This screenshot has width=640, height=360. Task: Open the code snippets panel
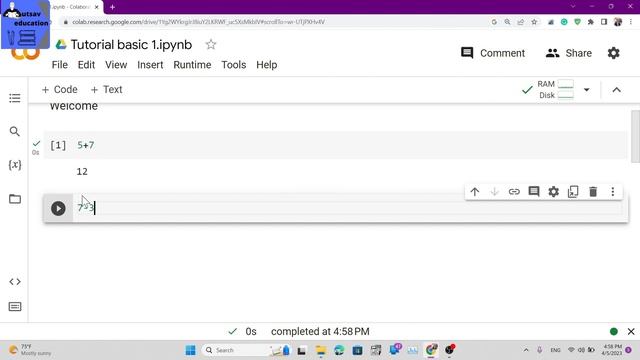coord(15,282)
